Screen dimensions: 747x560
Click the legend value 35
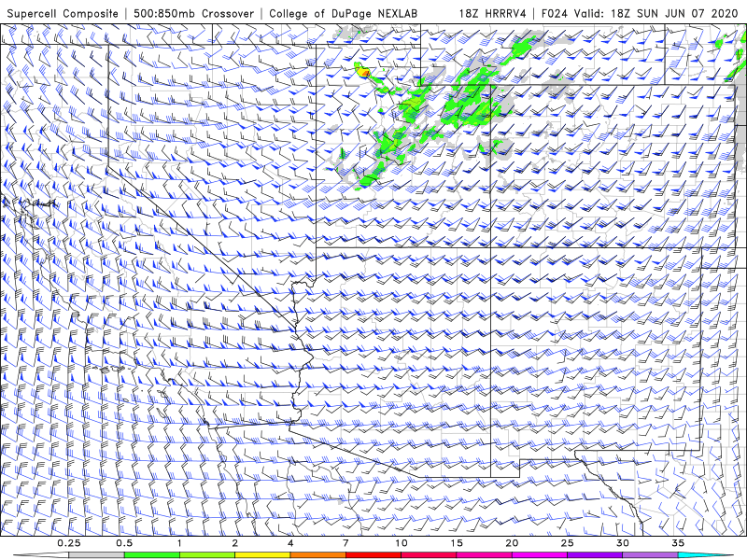tap(678, 543)
